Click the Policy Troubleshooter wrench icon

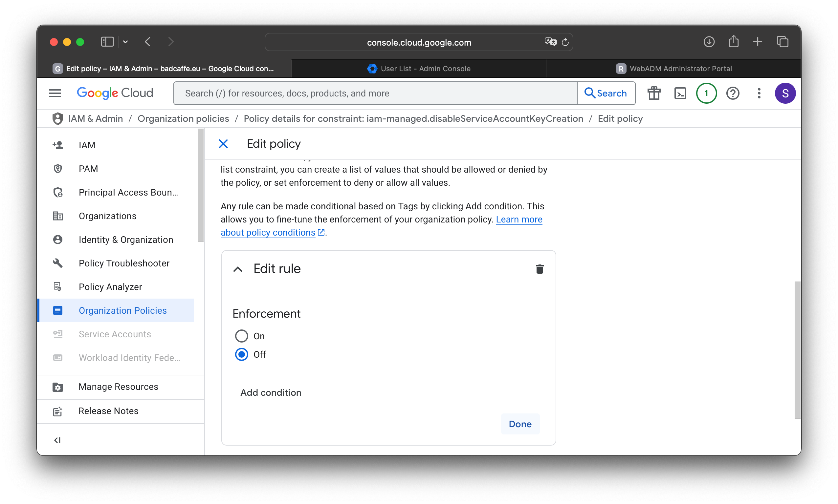58,263
